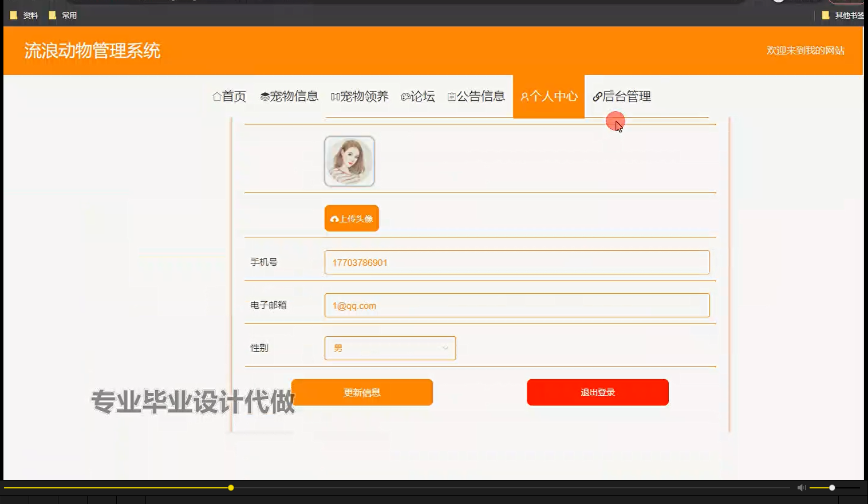Click the link icon beside 后台管理
Image resolution: width=868 pixels, height=504 pixels.
click(x=598, y=97)
